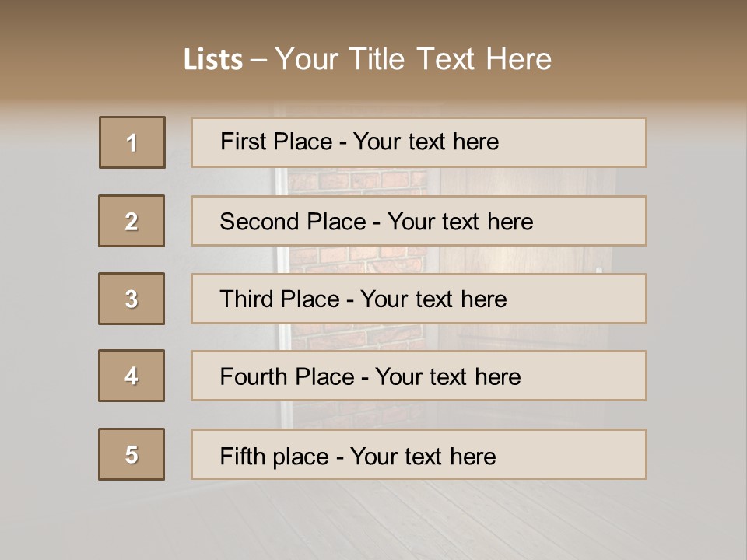The image size is (747, 560).
Task: Click empty gray area left of number boxes
Action: 47,296
